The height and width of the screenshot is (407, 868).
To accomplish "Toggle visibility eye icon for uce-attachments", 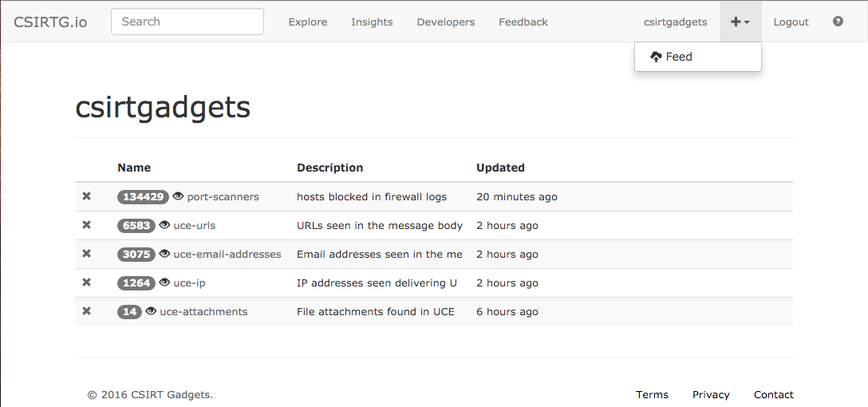I will coord(151,311).
